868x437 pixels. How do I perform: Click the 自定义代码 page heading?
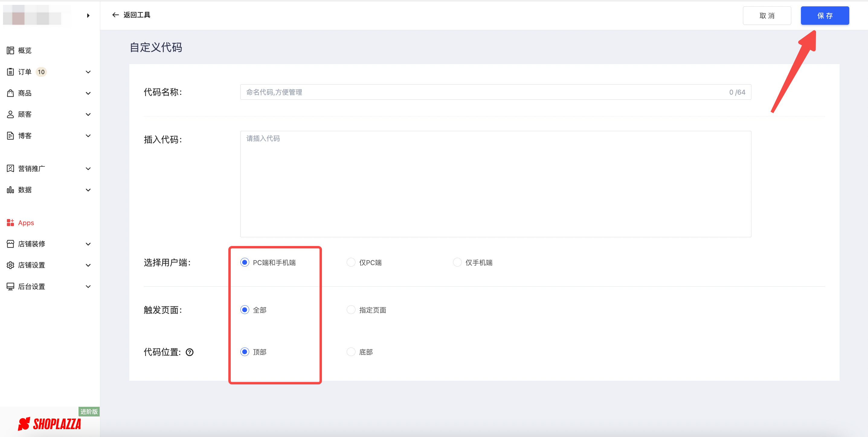point(156,47)
